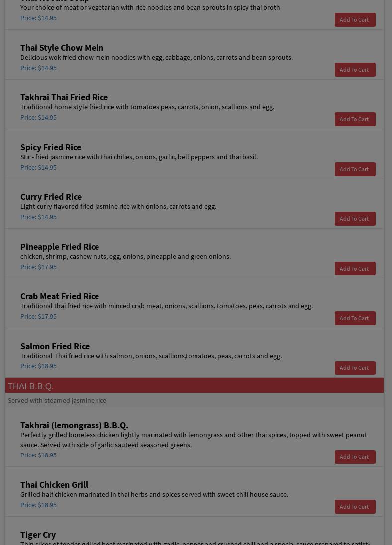Screen dimensions: 392x545
Task: Select the Salmon Fried Rice title
Action: click(55, 346)
